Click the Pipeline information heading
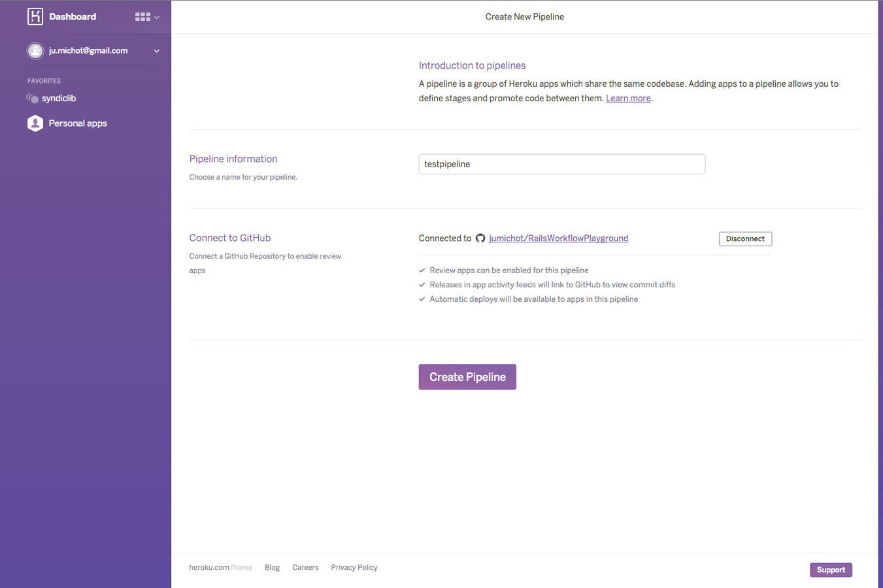This screenshot has height=588, width=883. [x=233, y=159]
